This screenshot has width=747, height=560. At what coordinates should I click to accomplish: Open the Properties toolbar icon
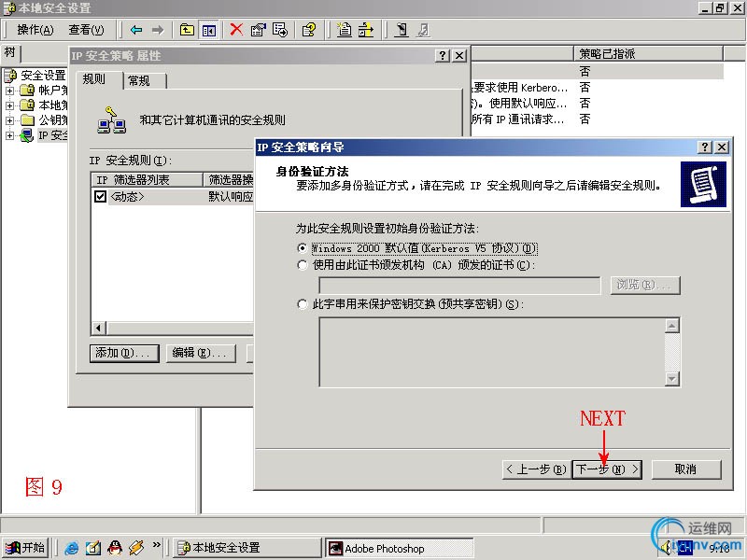pyautogui.click(x=259, y=30)
